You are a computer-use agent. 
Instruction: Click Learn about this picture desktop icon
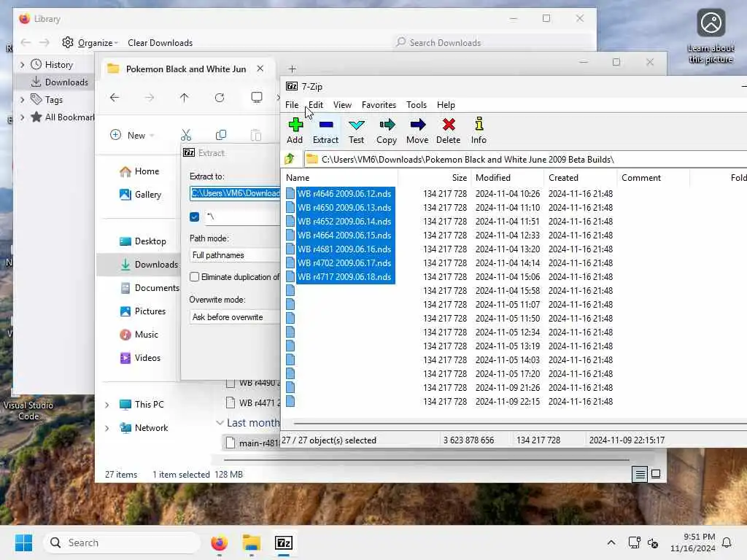click(711, 36)
